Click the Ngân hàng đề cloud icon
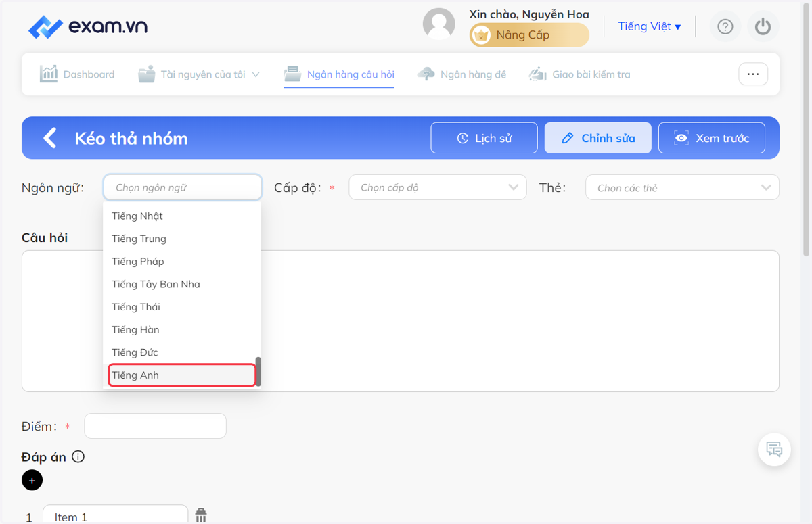 pos(426,74)
